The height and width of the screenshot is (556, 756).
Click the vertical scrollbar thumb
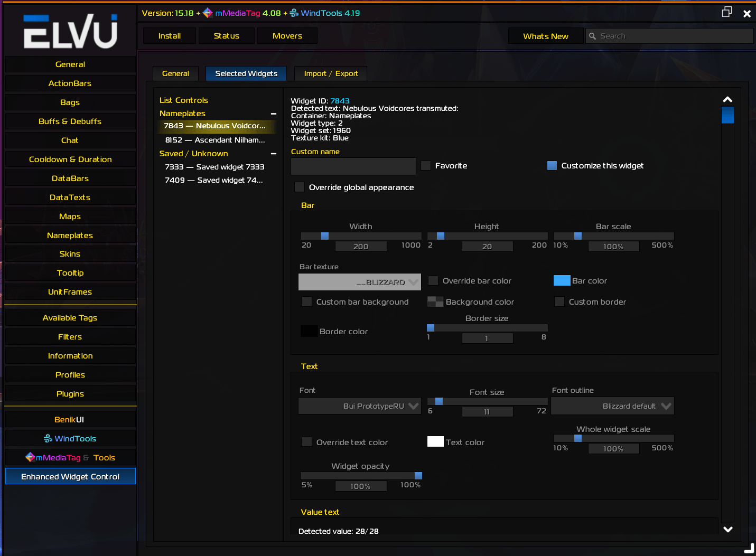click(x=727, y=115)
